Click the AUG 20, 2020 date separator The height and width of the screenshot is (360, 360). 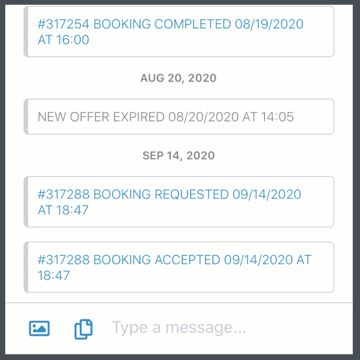178,78
